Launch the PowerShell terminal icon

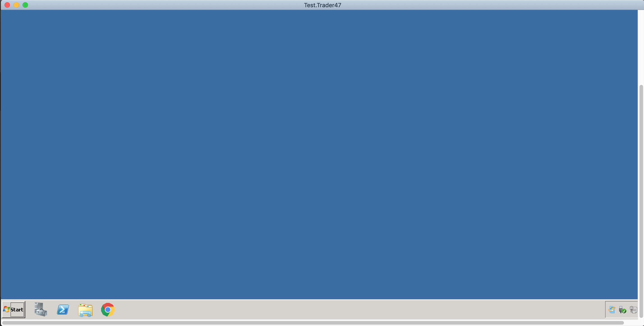point(63,309)
